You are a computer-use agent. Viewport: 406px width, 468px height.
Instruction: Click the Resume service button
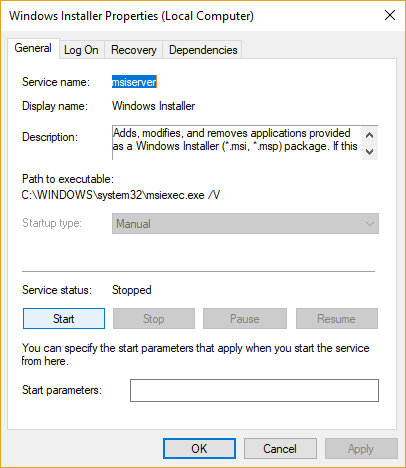337,319
